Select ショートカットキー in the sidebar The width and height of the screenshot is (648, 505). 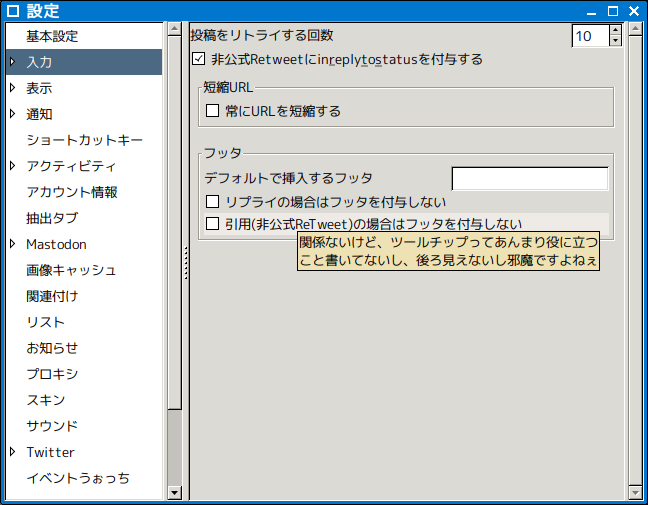[84, 140]
